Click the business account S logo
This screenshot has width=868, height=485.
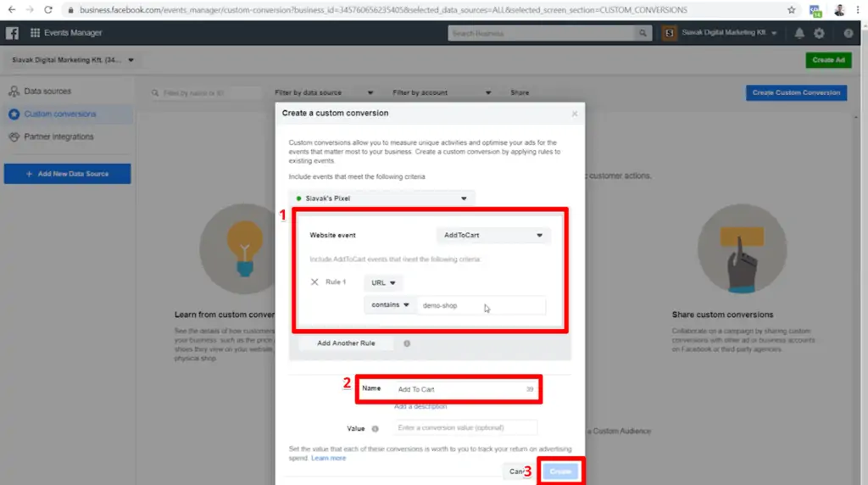670,33
